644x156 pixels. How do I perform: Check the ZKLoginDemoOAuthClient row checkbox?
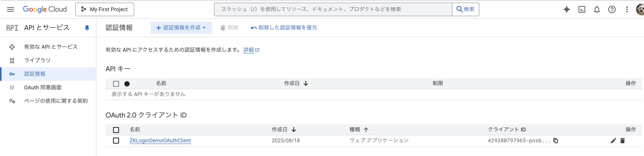click(116, 141)
